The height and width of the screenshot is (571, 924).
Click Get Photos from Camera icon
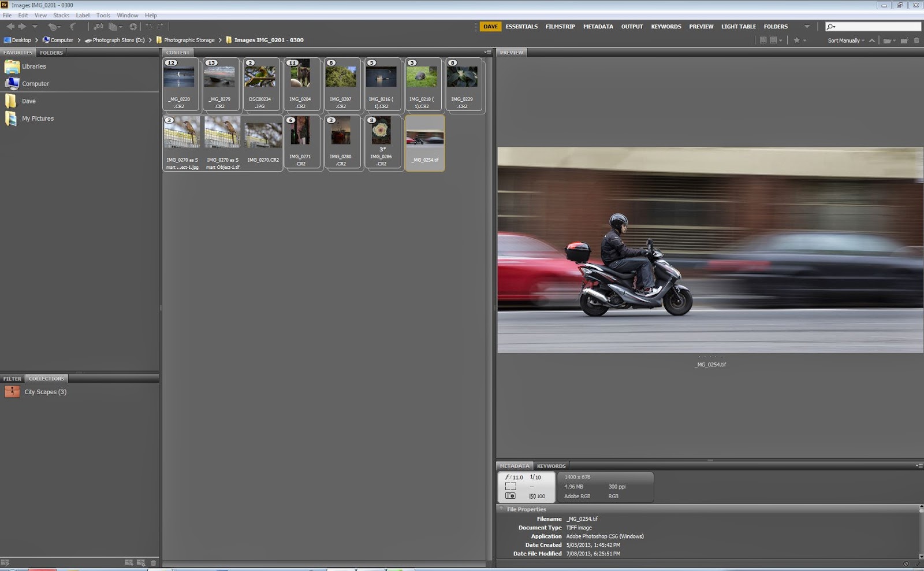pos(99,27)
